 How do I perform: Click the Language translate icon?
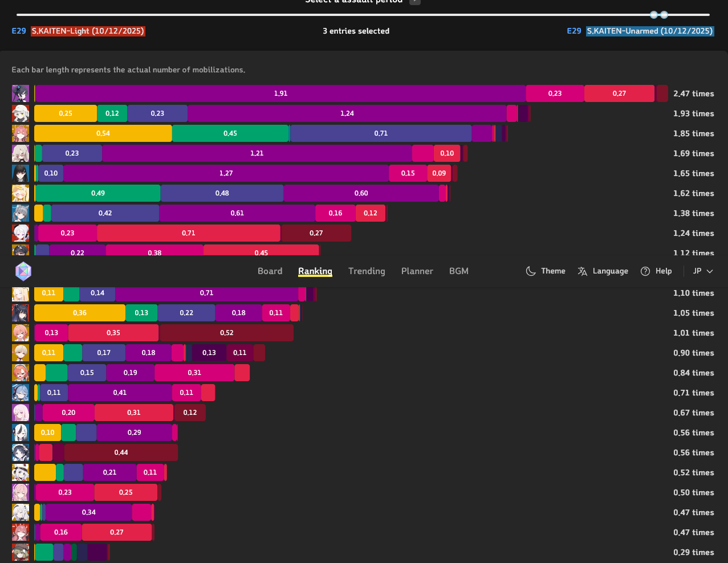[582, 271]
